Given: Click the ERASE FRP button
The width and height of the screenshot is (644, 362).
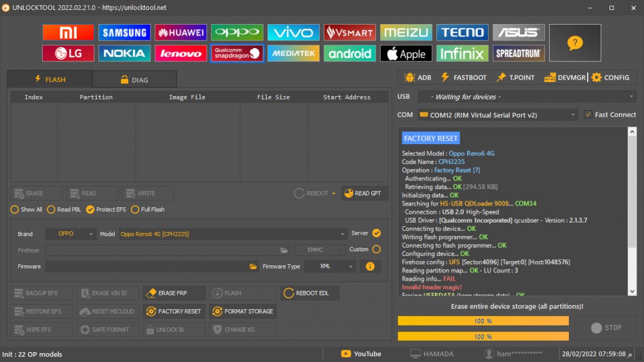Looking at the screenshot, I should 174,293.
